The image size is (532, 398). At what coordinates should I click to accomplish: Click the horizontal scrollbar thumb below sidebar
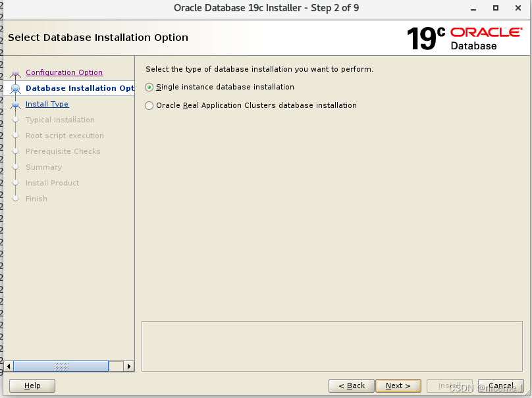[x=61, y=366]
